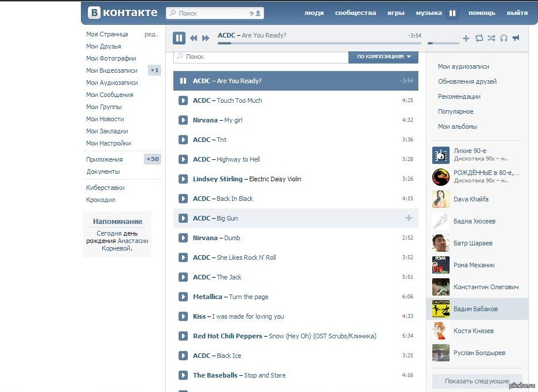Skip to the previous track
The width and height of the screenshot is (538, 392).
click(194, 38)
